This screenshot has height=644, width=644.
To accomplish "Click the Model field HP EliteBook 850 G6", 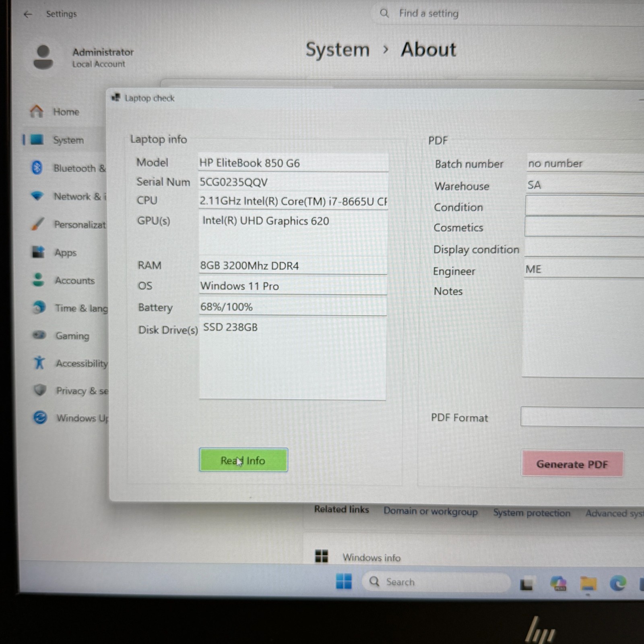I will 293,163.
